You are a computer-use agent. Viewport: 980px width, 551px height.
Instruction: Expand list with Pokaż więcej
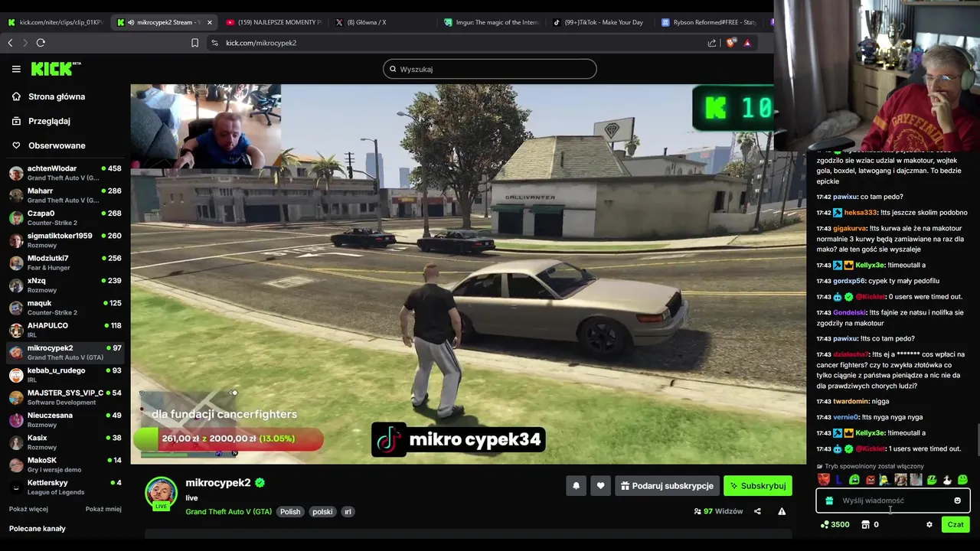[x=28, y=509]
